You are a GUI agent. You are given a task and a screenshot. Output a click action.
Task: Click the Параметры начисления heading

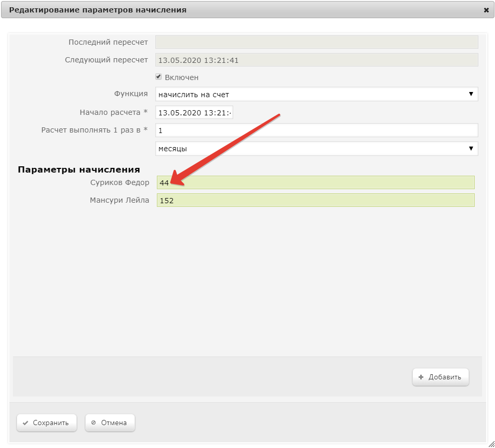point(79,169)
